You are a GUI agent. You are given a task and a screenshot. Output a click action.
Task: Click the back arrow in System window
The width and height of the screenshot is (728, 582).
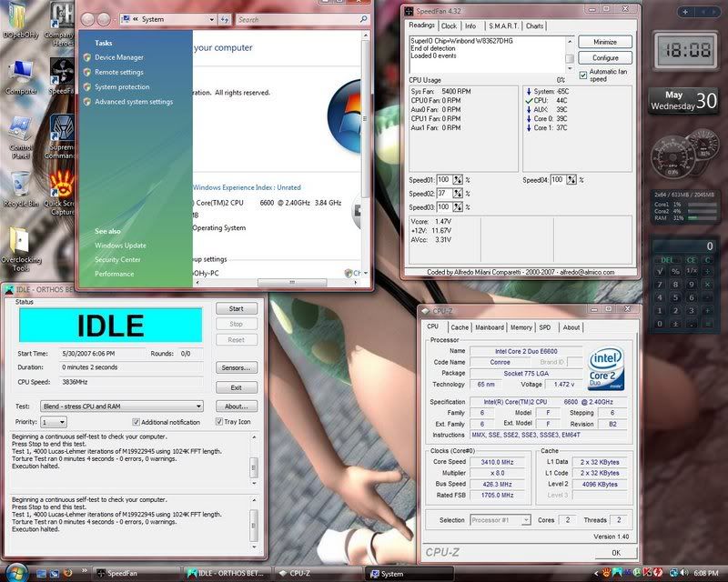coord(87,19)
